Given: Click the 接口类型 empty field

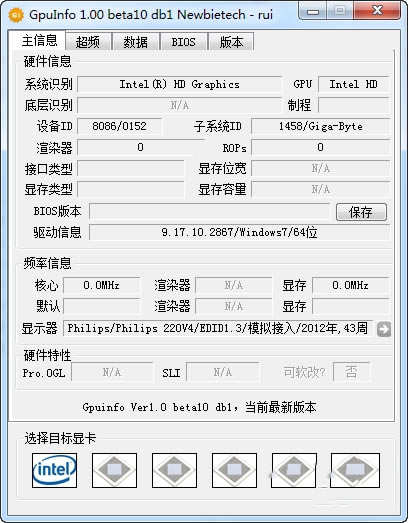Looking at the screenshot, I should (x=131, y=168).
